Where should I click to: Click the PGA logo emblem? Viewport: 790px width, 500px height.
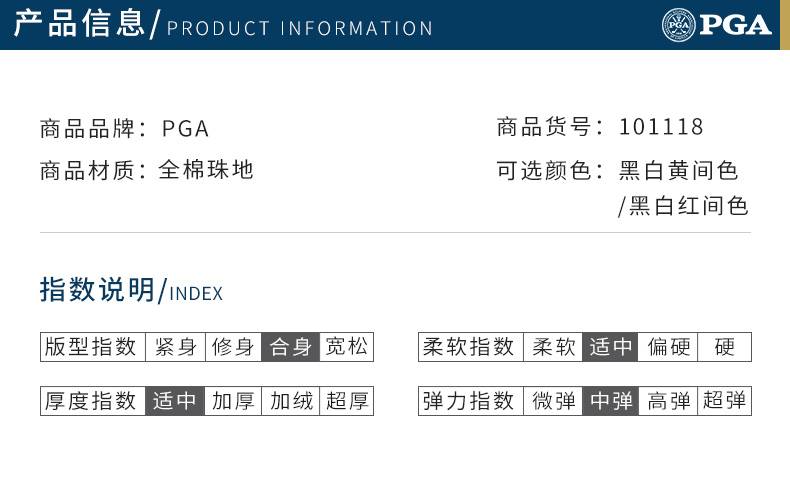(x=678, y=25)
